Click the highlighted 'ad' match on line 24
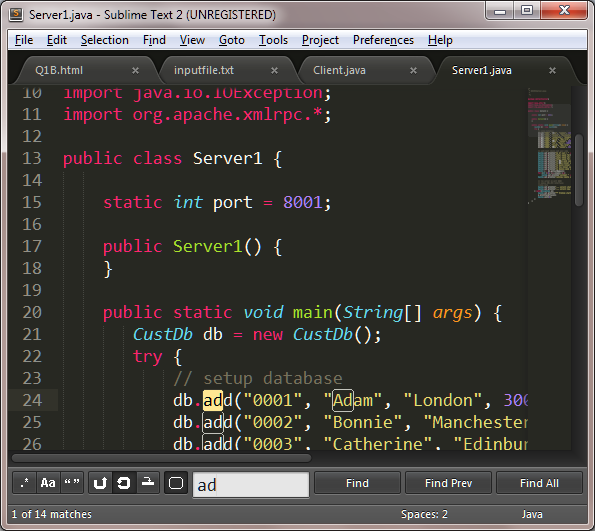Screen dimensions: 595x531 212,400
